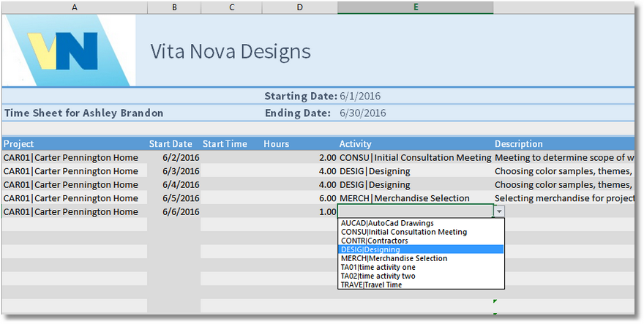Click the Starting Date value 6/1/2016
The height and width of the screenshot is (324, 644).
tap(360, 97)
